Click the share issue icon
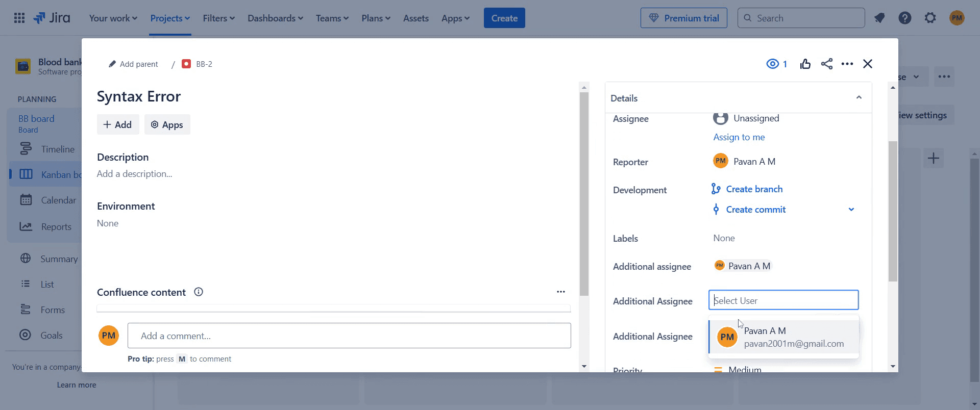 coord(827,64)
